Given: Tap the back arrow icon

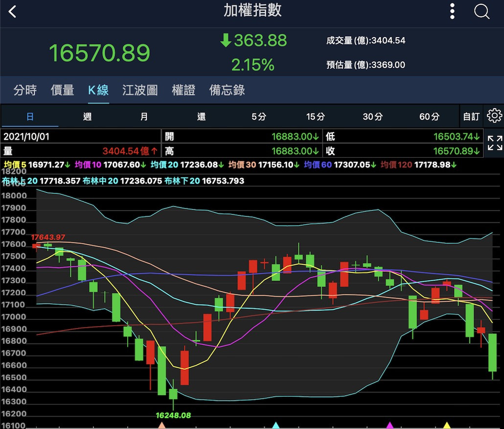Looking at the screenshot, I should 13,12.
